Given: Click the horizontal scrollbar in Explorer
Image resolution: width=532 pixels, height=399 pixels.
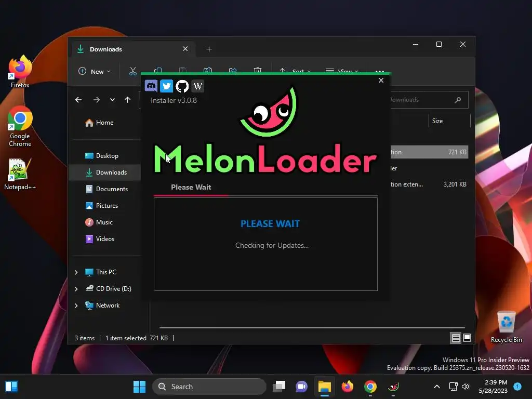Looking at the screenshot, I should [x=312, y=328].
